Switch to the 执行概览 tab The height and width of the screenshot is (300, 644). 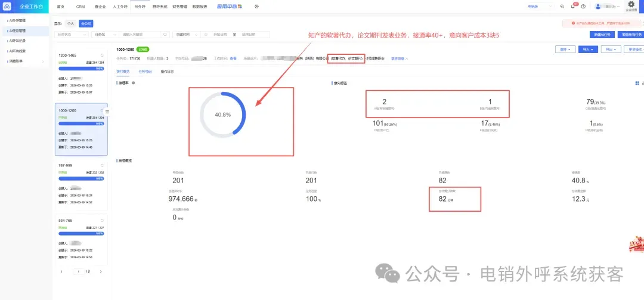[123, 71]
